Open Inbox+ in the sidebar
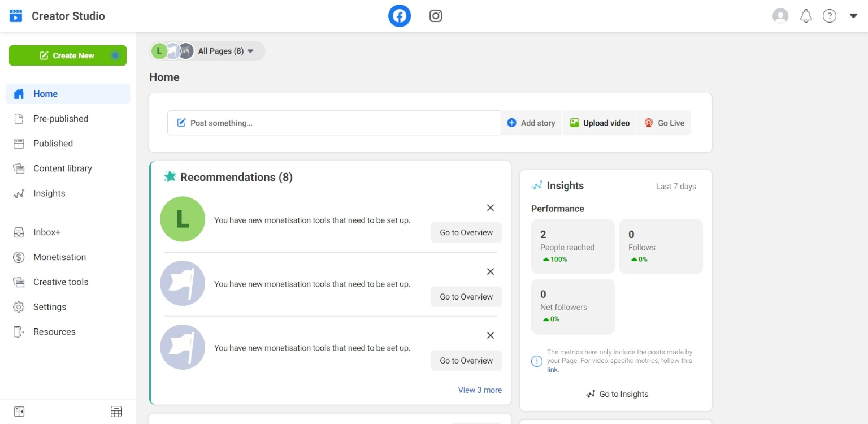Screen dimensions: 868x424 point(68,232)
